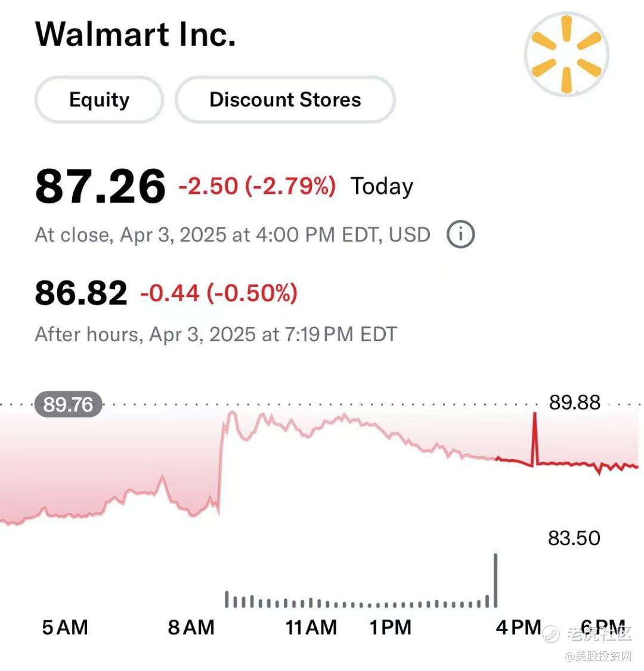The height and width of the screenshot is (671, 644).
Task: Open the info icon beside USD
Action: (460, 234)
